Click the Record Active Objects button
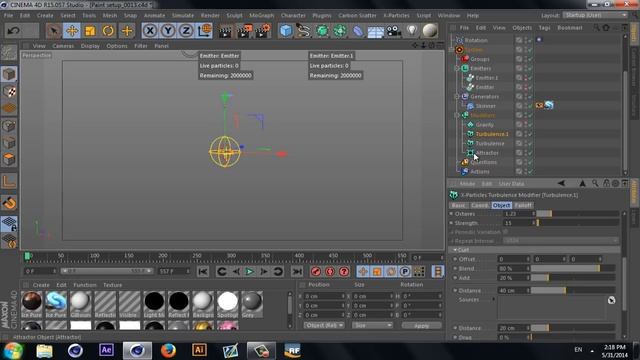 coord(316,271)
